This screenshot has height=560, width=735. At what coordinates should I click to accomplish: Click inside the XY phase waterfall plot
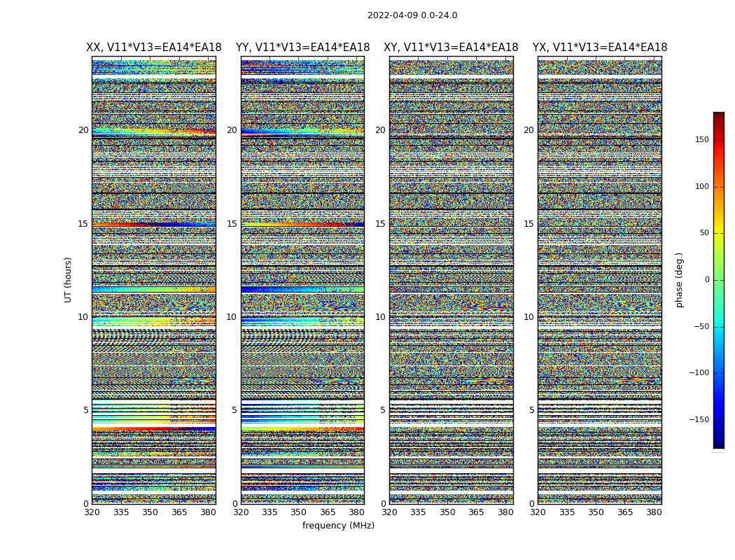coord(451,280)
